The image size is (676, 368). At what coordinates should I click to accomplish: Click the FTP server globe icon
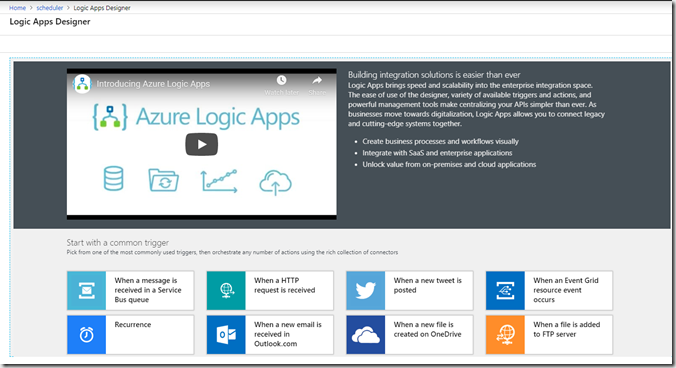[x=505, y=335]
